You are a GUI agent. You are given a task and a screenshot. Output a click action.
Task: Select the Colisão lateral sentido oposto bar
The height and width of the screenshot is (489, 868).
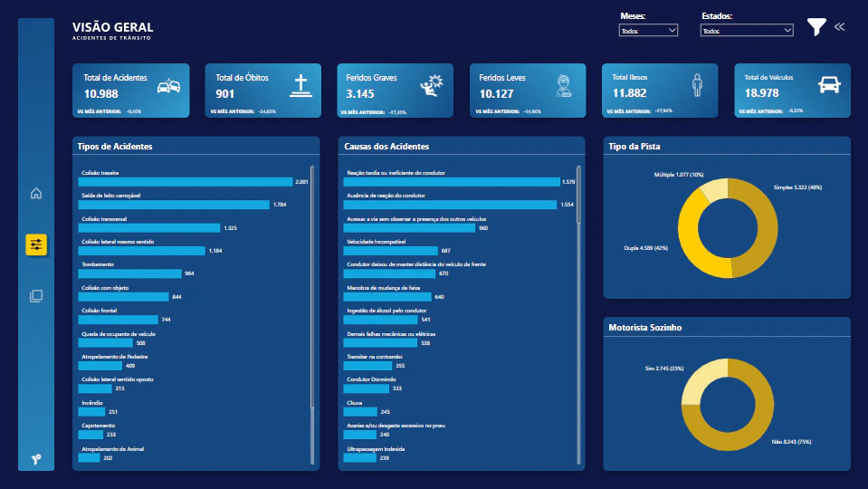coord(95,388)
